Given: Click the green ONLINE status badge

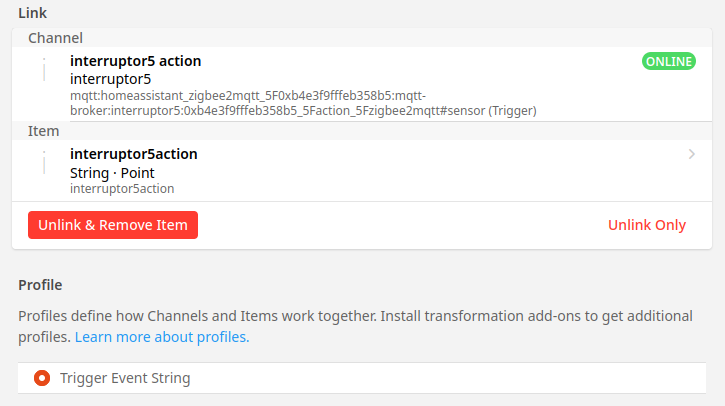Looking at the screenshot, I should [668, 61].
